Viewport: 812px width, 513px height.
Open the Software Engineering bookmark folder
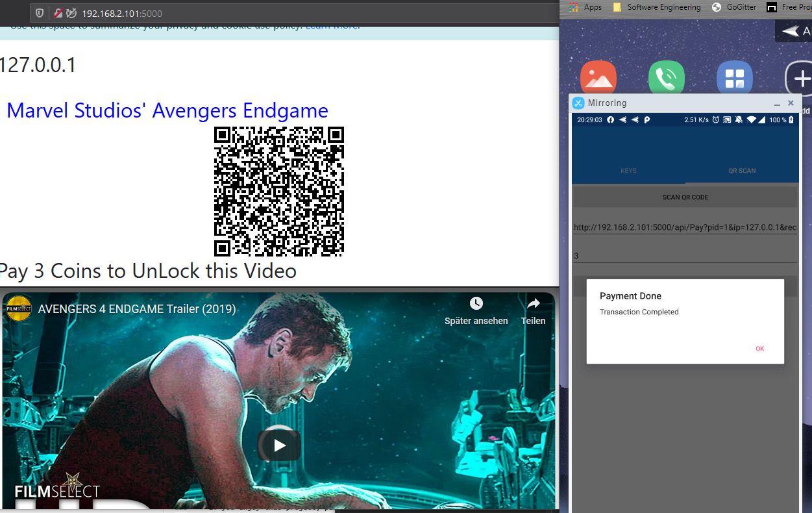point(656,7)
